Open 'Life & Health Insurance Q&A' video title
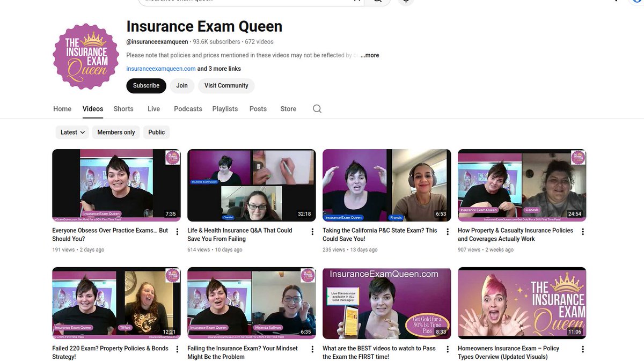The height and width of the screenshot is (361, 644). pyautogui.click(x=240, y=234)
